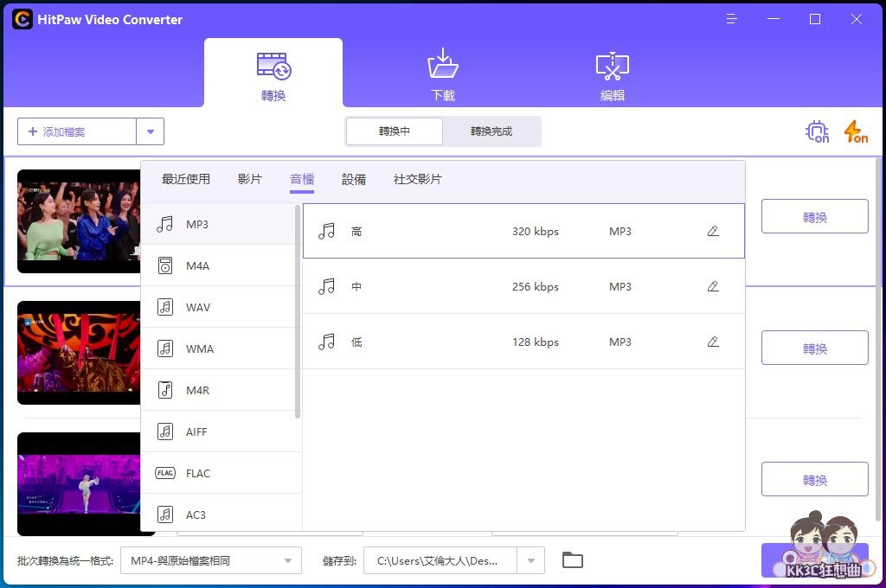This screenshot has height=588, width=886.
Task: Click the top 轉換 convert button
Action: (814, 216)
